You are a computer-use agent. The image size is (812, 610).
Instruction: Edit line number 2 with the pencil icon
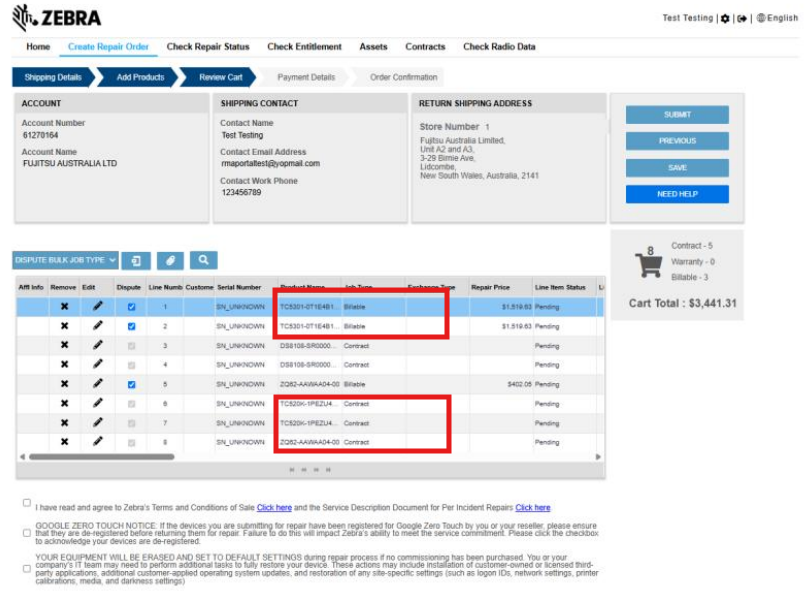pyautogui.click(x=97, y=326)
